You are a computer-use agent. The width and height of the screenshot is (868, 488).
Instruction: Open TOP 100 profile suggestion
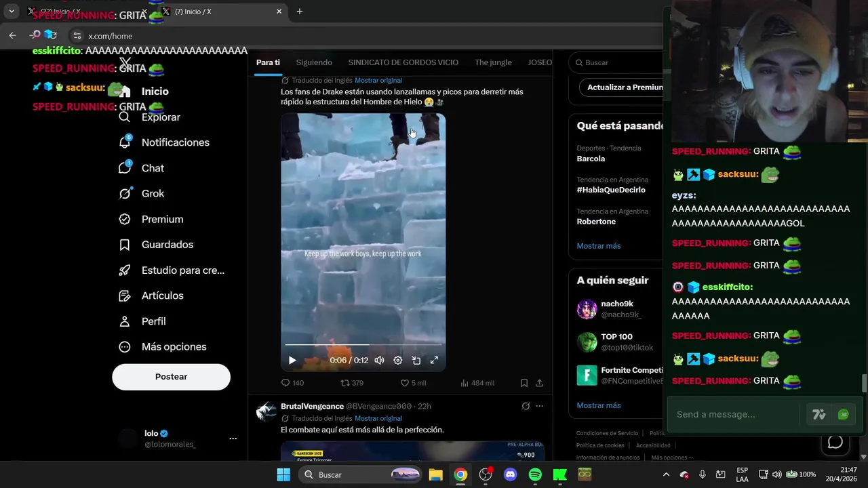point(616,342)
